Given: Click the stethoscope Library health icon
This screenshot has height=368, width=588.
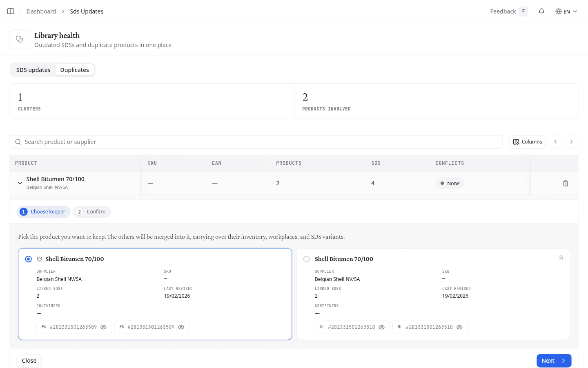Looking at the screenshot, I should tap(20, 39).
